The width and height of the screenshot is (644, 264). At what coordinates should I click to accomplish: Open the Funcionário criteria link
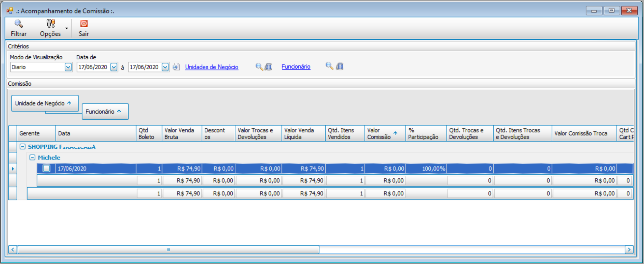click(296, 67)
